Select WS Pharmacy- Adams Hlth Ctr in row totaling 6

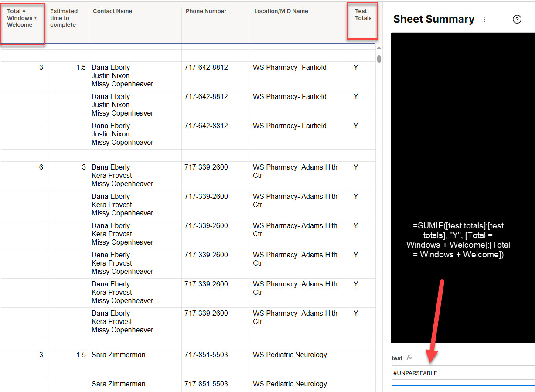pos(300,176)
